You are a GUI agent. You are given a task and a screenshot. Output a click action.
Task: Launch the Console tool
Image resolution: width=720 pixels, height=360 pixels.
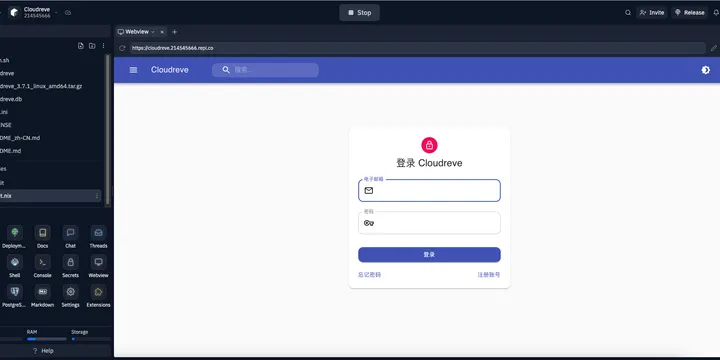(x=43, y=262)
